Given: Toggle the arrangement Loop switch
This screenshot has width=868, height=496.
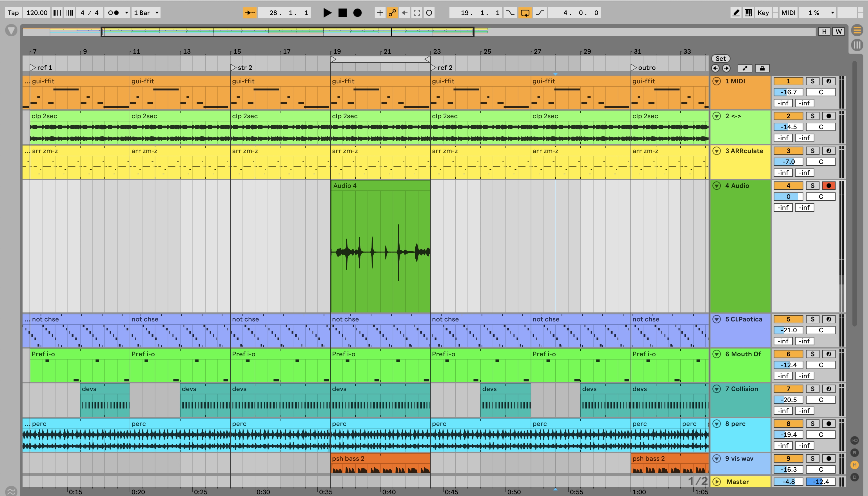Looking at the screenshot, I should (525, 13).
